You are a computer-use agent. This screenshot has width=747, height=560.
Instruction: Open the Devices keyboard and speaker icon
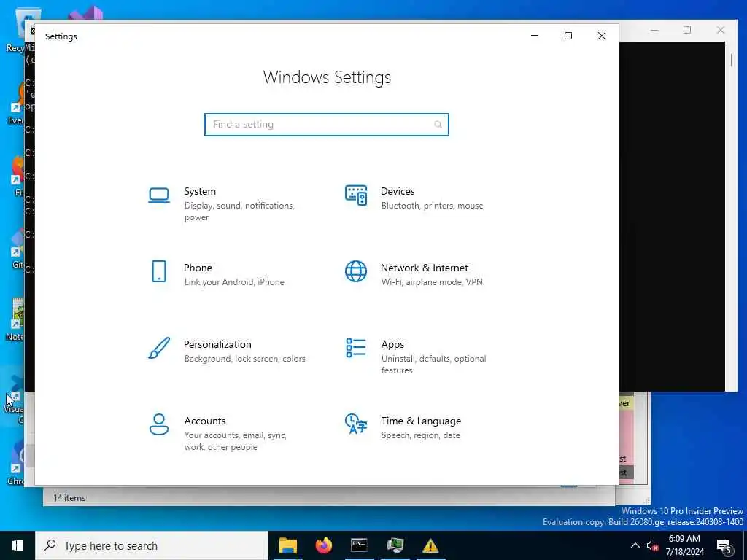point(356,195)
